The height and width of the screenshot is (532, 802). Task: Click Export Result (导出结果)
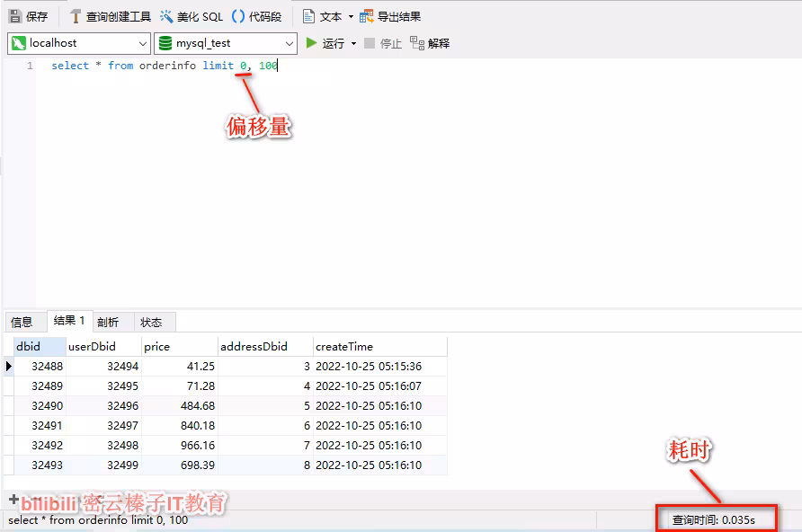390,16
